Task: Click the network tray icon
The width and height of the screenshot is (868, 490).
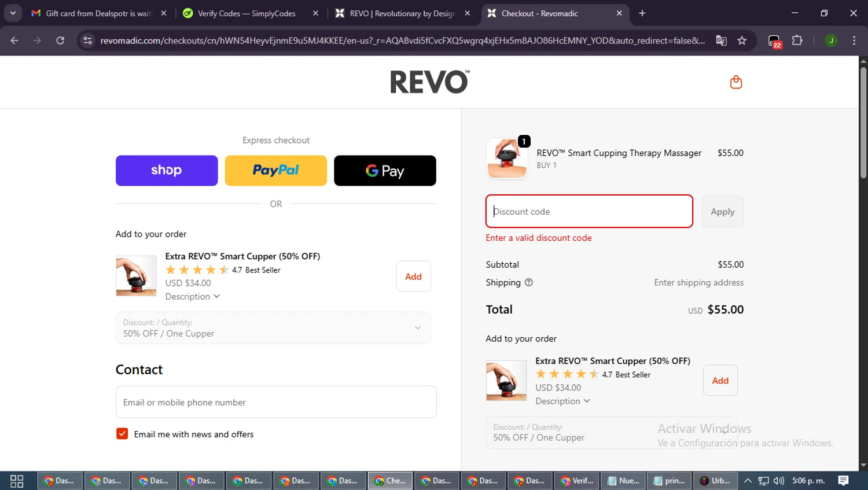Action: click(764, 481)
